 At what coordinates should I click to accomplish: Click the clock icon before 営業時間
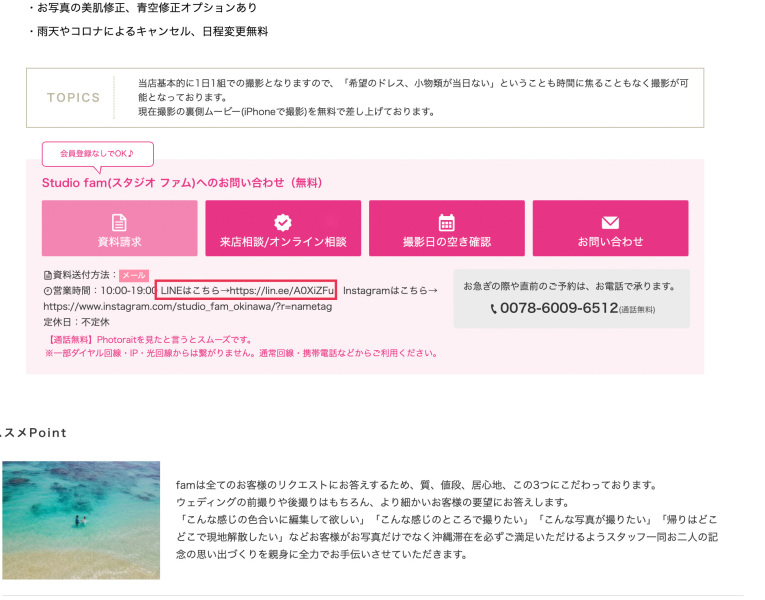pos(47,291)
